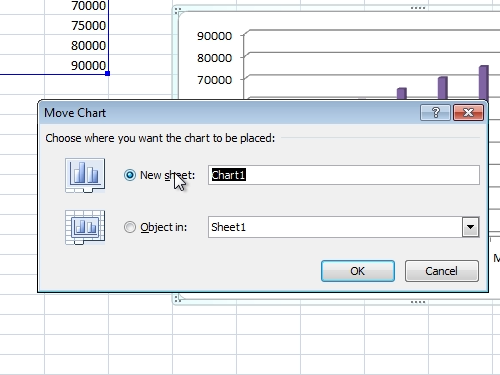This screenshot has width=500, height=375.
Task: Click the blue selection fill handle
Action: coord(107,73)
